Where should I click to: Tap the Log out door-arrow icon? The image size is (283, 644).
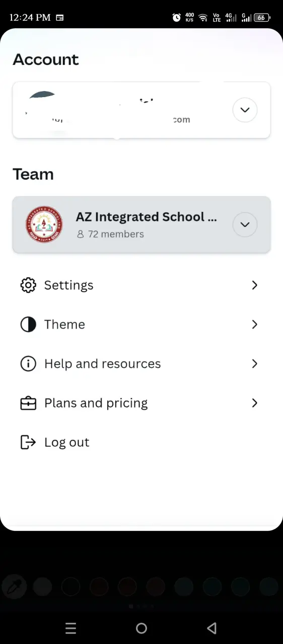click(28, 442)
